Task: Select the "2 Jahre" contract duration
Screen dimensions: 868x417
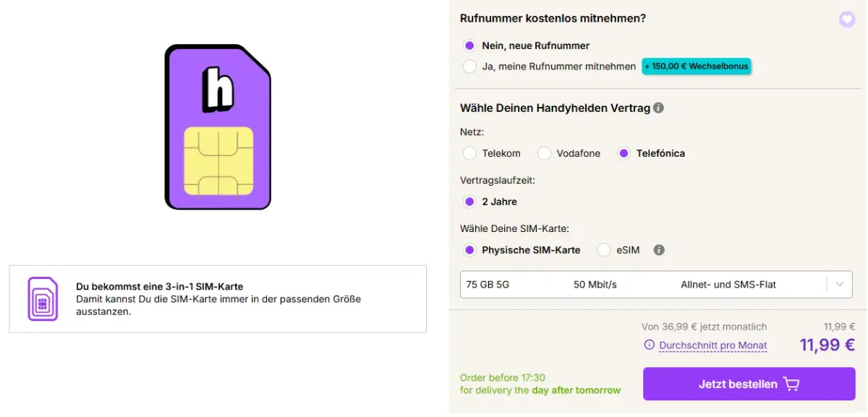Action: click(x=469, y=202)
